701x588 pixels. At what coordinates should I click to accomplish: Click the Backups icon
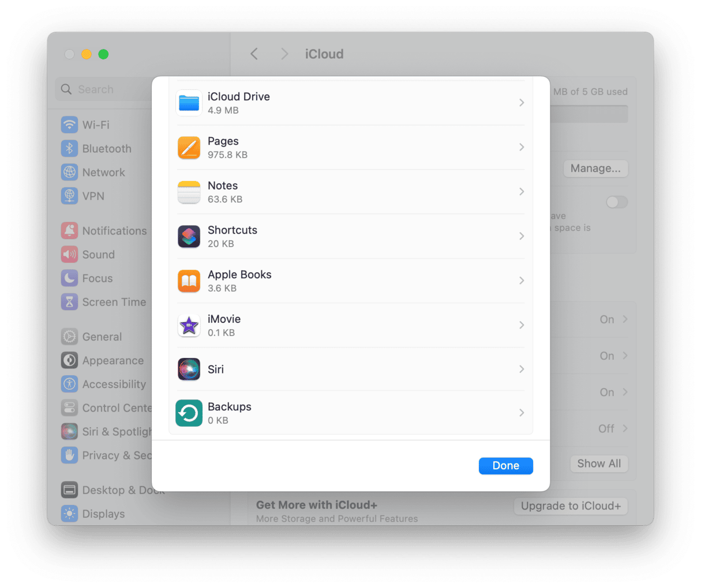pyautogui.click(x=189, y=413)
